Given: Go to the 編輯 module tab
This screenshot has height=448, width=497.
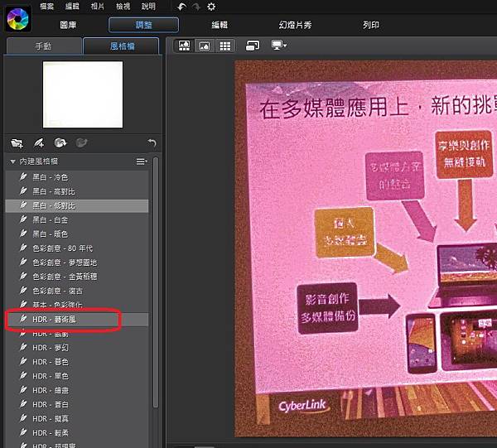Looking at the screenshot, I should click(x=220, y=25).
